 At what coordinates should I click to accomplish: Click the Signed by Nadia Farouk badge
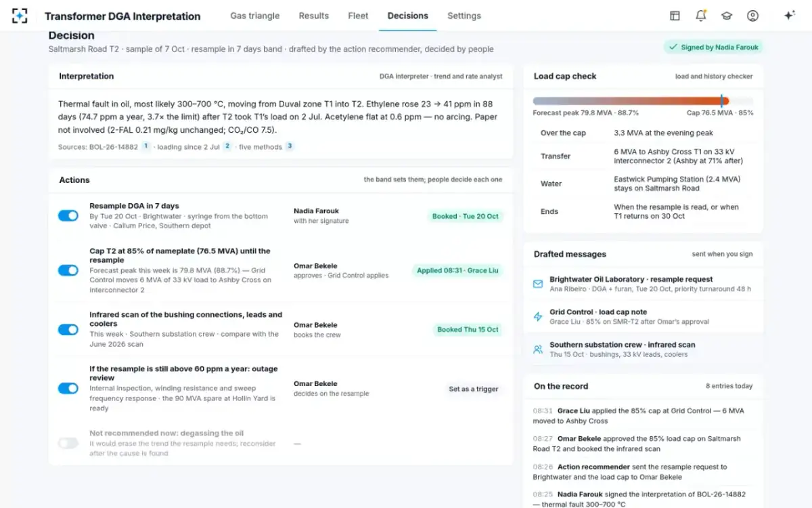[x=713, y=47]
